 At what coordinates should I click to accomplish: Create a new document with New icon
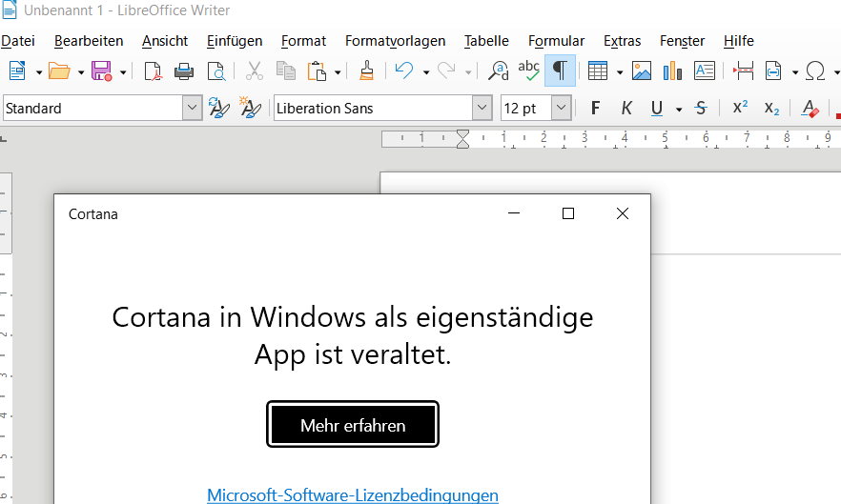17,71
